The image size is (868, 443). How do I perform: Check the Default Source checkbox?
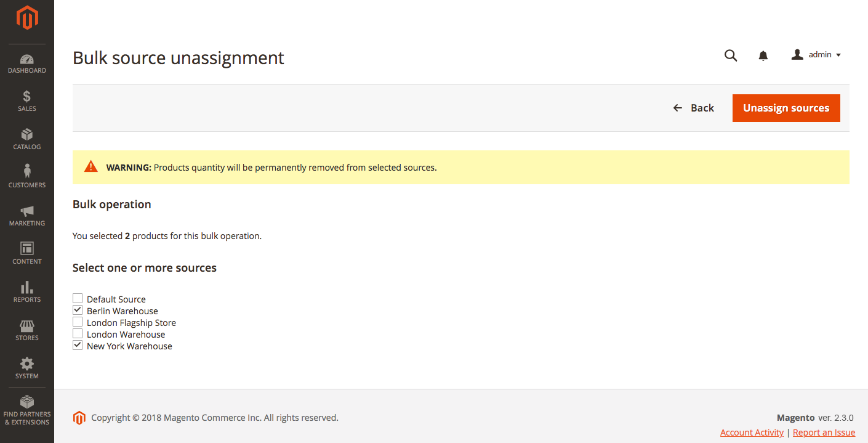tap(78, 299)
